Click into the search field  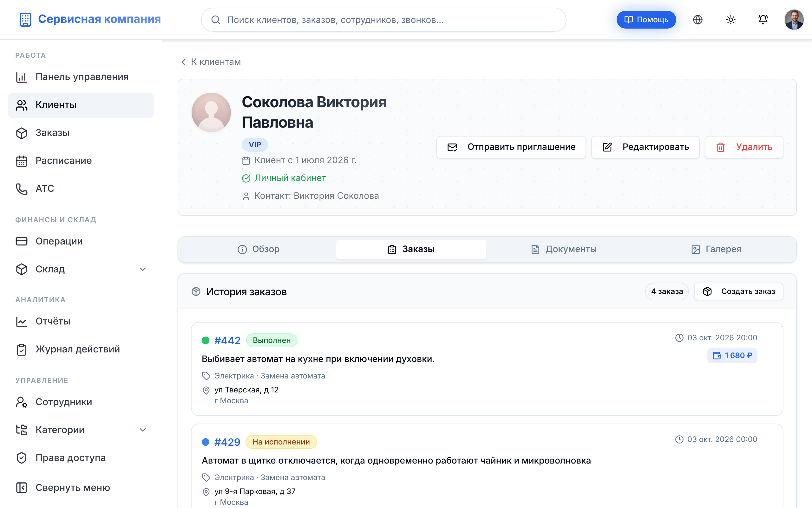click(383, 20)
